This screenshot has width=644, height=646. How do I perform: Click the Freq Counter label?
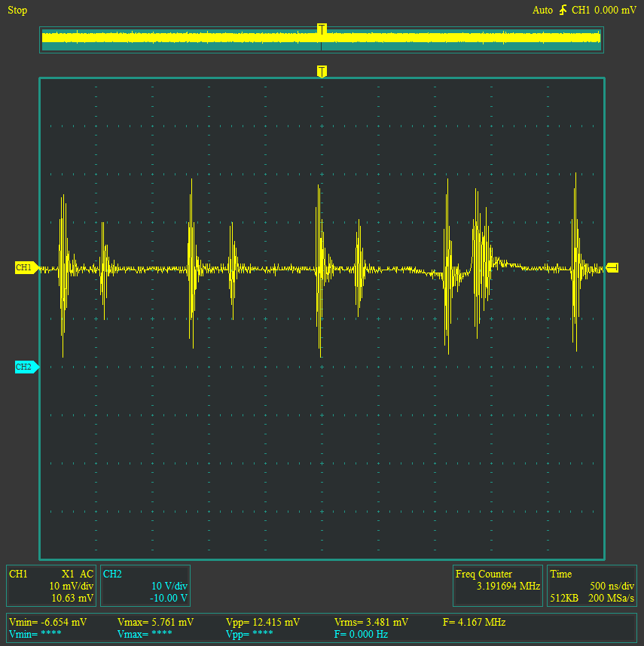pyautogui.click(x=484, y=574)
